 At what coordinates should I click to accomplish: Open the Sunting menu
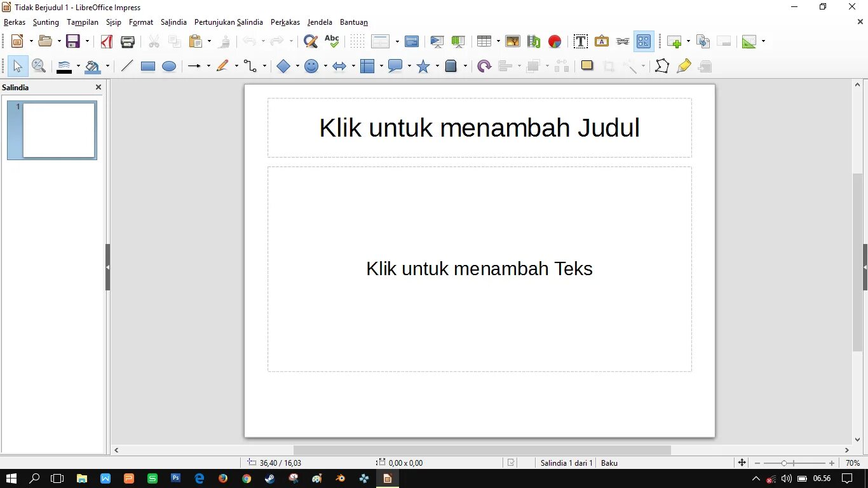[46, 22]
